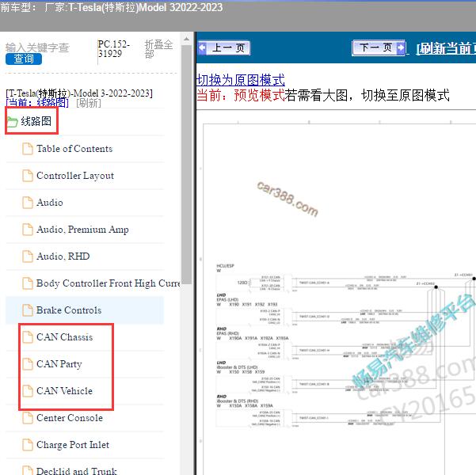Click Body Controller Front document icon

point(28,283)
